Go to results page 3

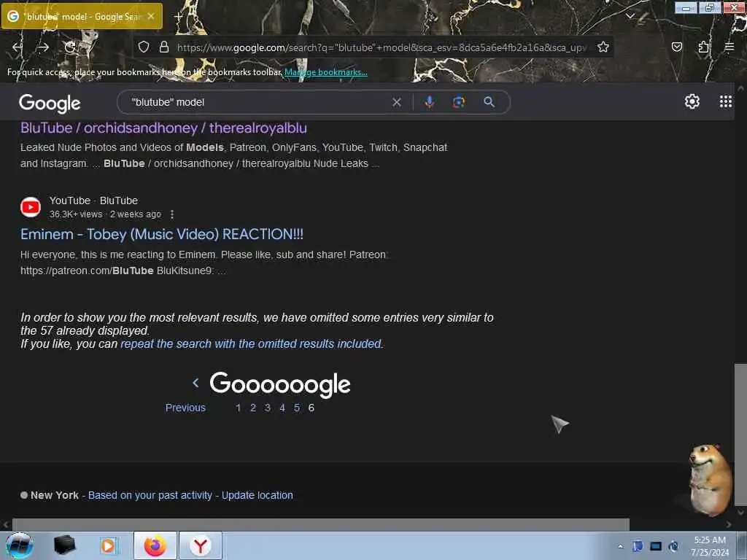[267, 408]
